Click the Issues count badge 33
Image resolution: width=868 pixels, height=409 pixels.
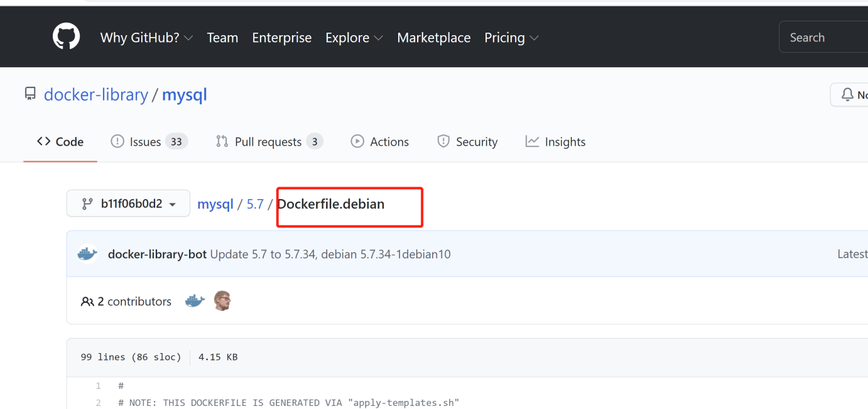coord(176,142)
